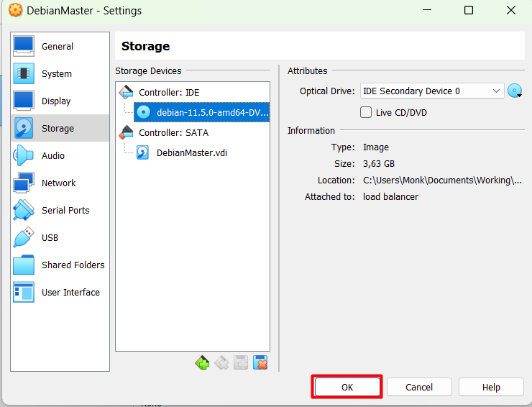Click the hard disk icon beside DebianMaster.vdi

point(142,152)
